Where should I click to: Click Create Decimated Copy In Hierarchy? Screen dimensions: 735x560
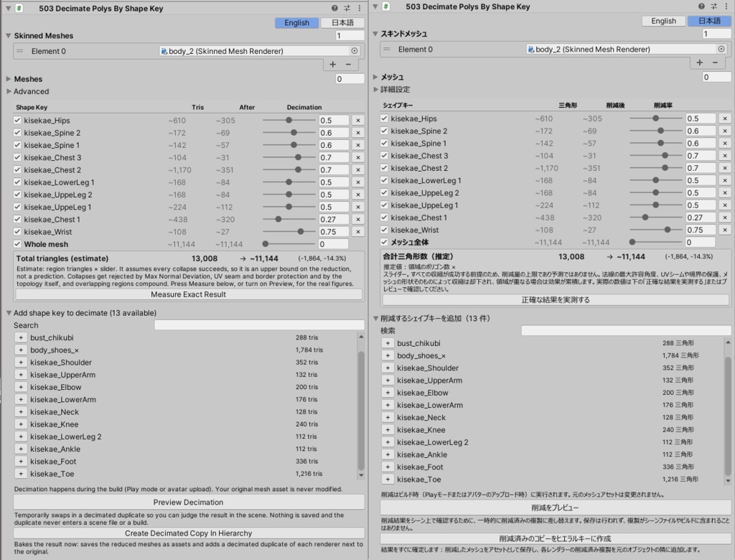(x=189, y=533)
